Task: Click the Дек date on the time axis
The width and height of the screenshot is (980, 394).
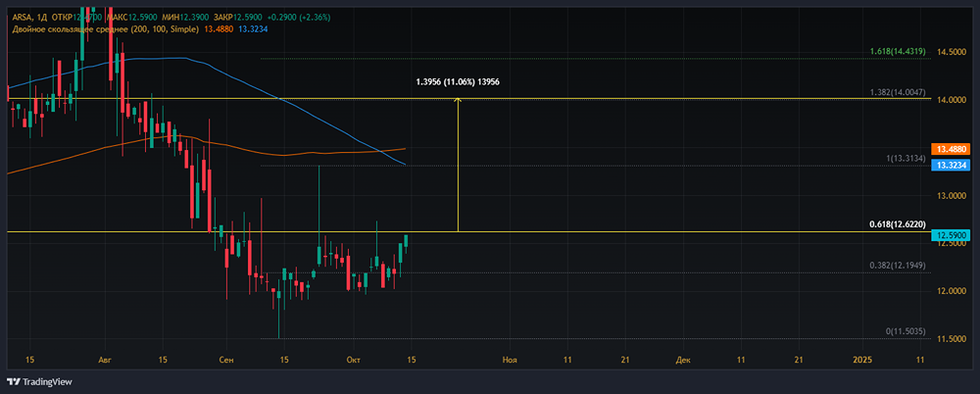Action: pos(682,361)
